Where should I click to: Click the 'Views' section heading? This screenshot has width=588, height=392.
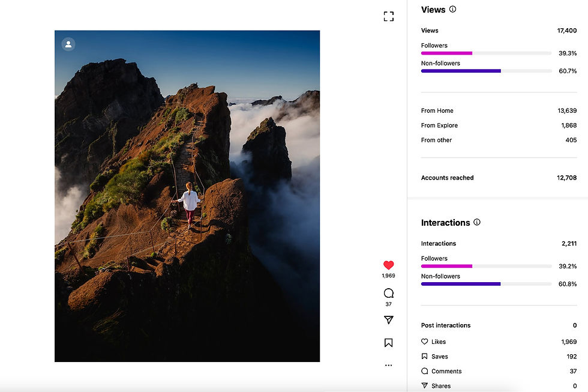(x=433, y=10)
